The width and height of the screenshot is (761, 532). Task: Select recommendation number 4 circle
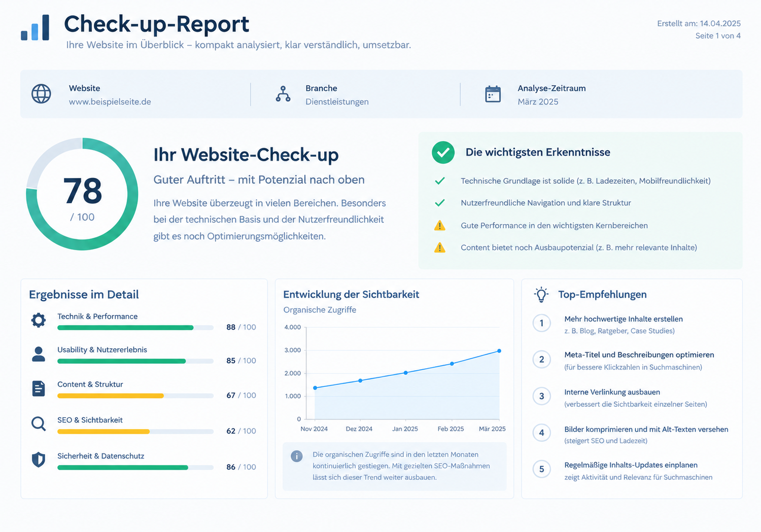tap(542, 433)
